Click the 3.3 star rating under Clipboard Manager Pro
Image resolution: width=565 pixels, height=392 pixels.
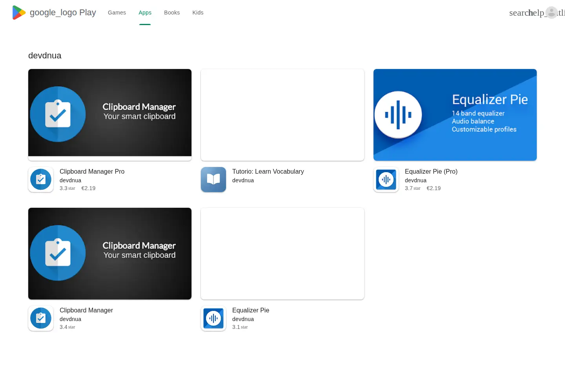pyautogui.click(x=67, y=188)
